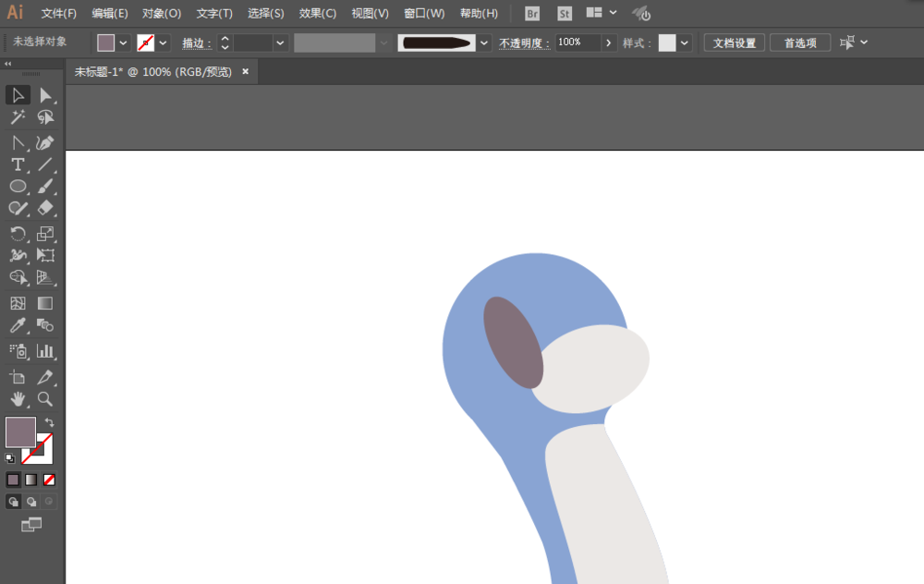924x584 pixels.
Task: Select the Perspective Grid tool
Action: pos(45,277)
